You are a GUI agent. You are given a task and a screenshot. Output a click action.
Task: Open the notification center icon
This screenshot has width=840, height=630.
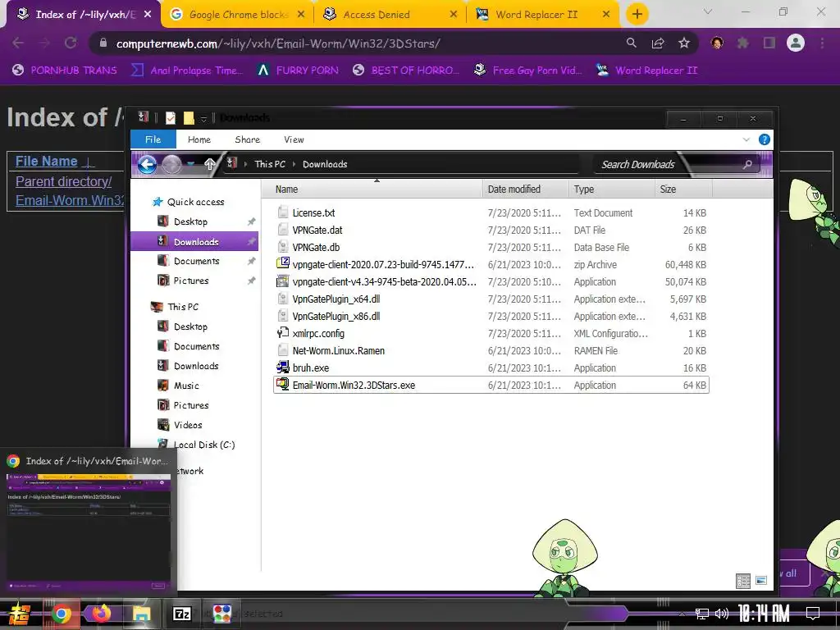pyautogui.click(x=813, y=614)
